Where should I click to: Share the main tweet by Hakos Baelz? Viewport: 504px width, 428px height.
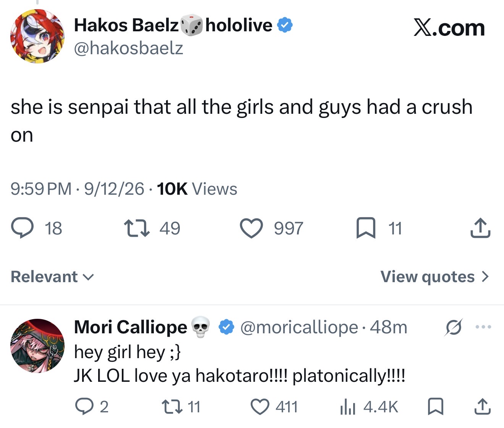480,228
